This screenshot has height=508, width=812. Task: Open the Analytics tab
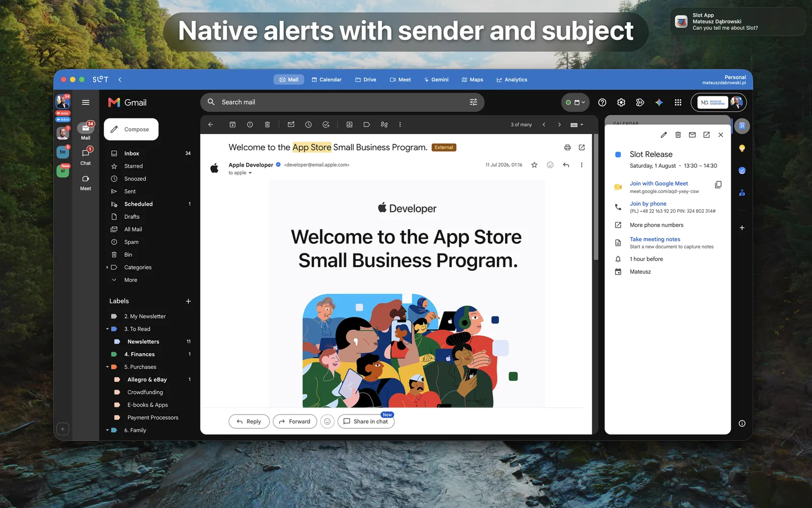pos(512,80)
